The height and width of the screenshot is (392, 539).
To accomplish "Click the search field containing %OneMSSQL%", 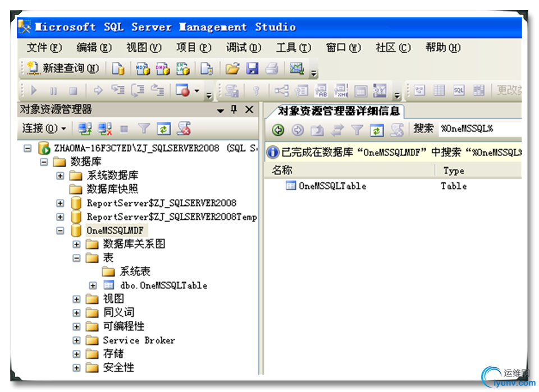I will [480, 129].
